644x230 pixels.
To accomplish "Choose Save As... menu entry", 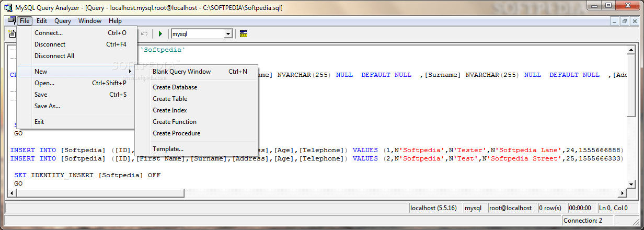I will [77, 106].
